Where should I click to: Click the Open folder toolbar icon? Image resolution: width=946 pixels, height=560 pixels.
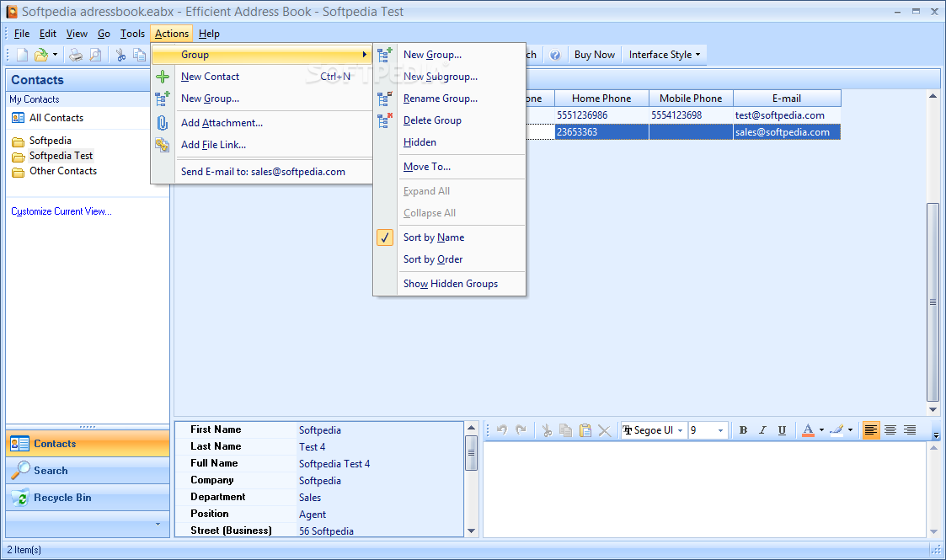[x=41, y=55]
